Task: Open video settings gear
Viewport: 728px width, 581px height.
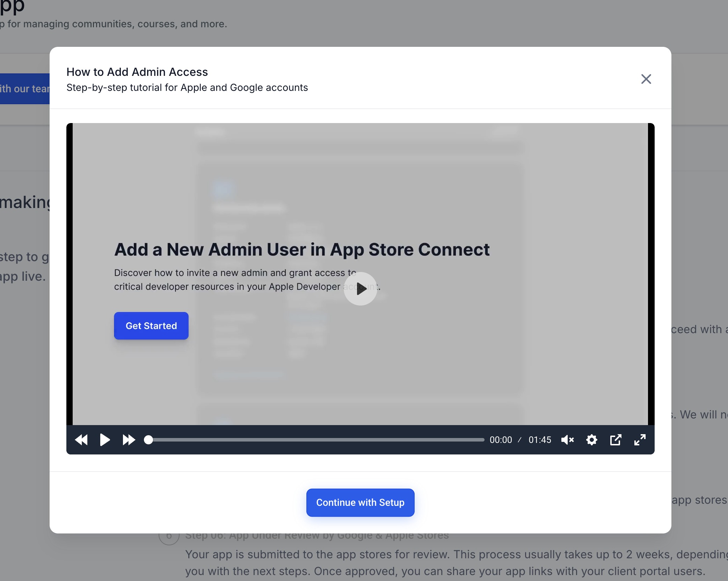Action: [x=591, y=440]
